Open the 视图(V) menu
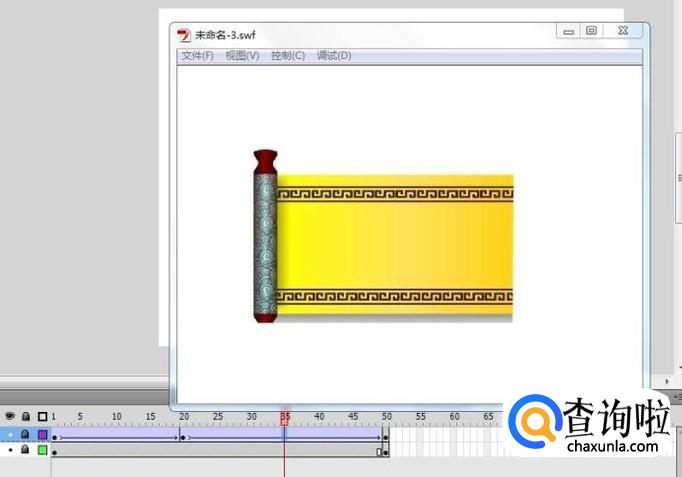 [x=242, y=56]
